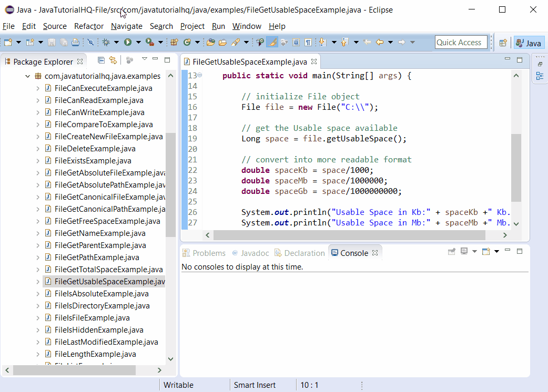Create a new Java class via toolbar icon
Screen dimensions: 548x392
pyautogui.click(x=187, y=42)
